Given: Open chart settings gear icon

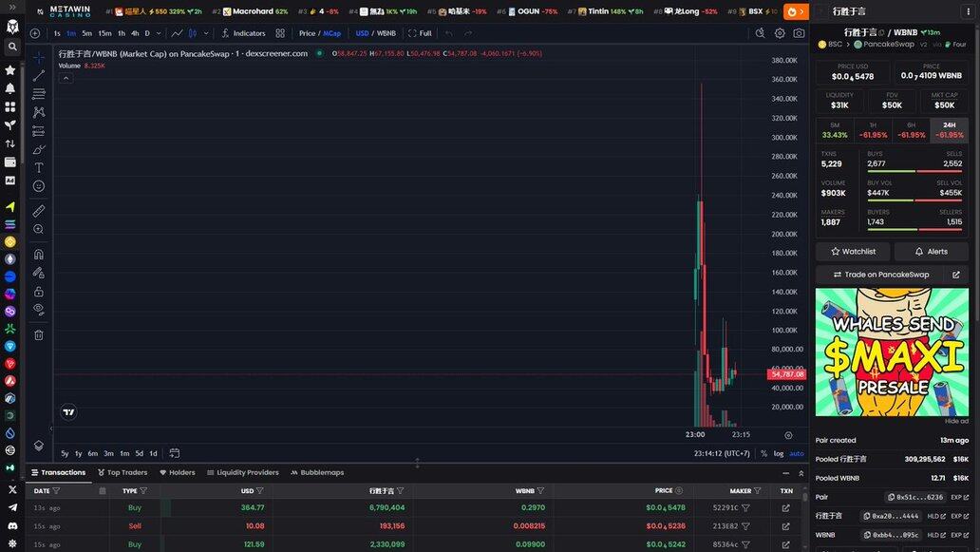Looking at the screenshot, I should coord(780,33).
